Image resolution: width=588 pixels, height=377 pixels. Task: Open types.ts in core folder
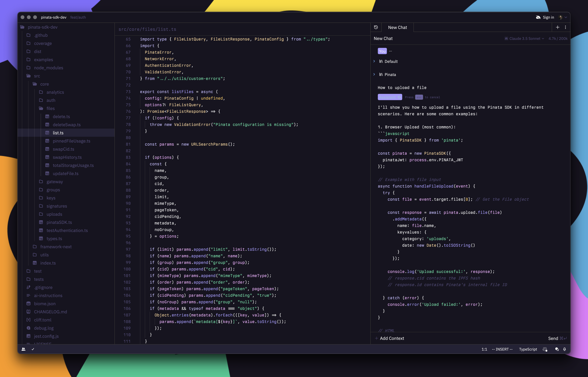[54, 238]
